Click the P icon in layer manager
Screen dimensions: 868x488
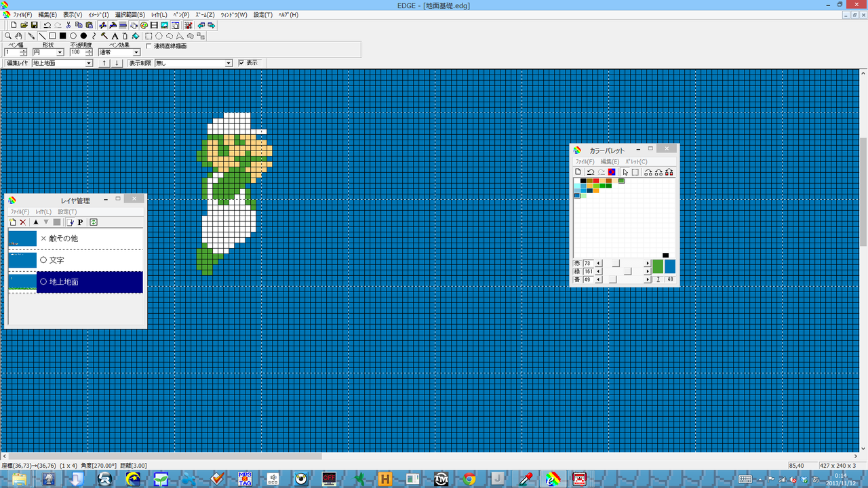(80, 222)
